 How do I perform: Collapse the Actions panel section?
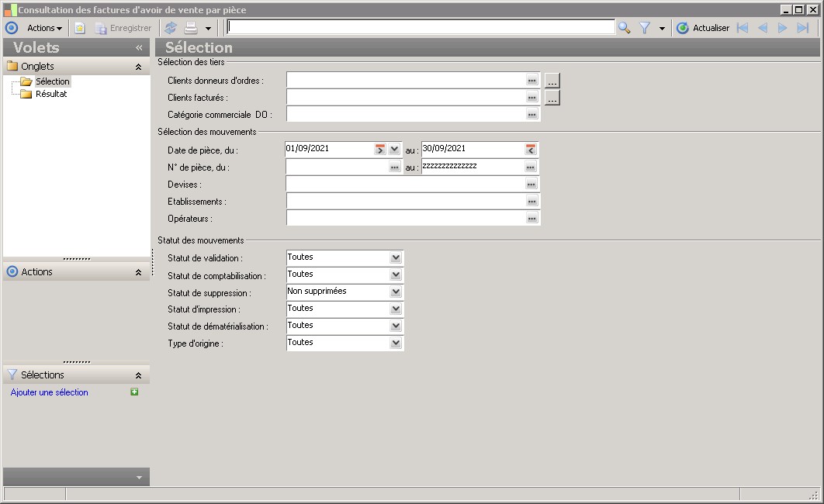139,272
